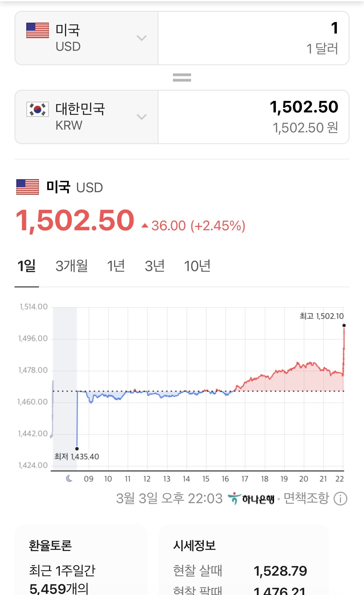The image size is (364, 595).
Task: Click the red up-triangle change indicator
Action: pyautogui.click(x=145, y=225)
